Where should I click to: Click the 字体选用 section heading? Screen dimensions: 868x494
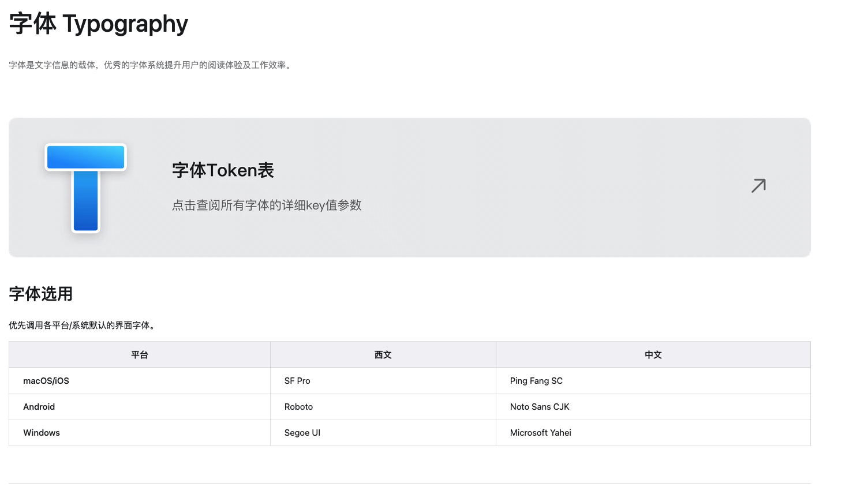pyautogui.click(x=41, y=294)
